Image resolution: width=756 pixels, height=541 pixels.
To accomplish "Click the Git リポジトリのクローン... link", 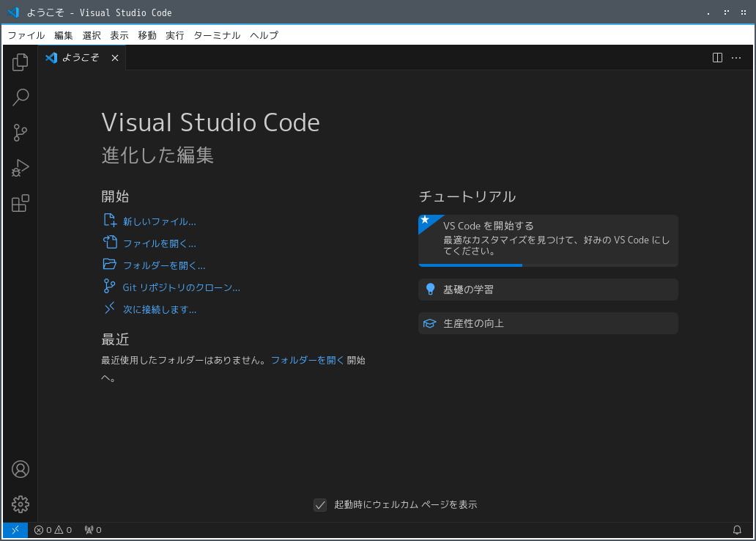I will [181, 287].
